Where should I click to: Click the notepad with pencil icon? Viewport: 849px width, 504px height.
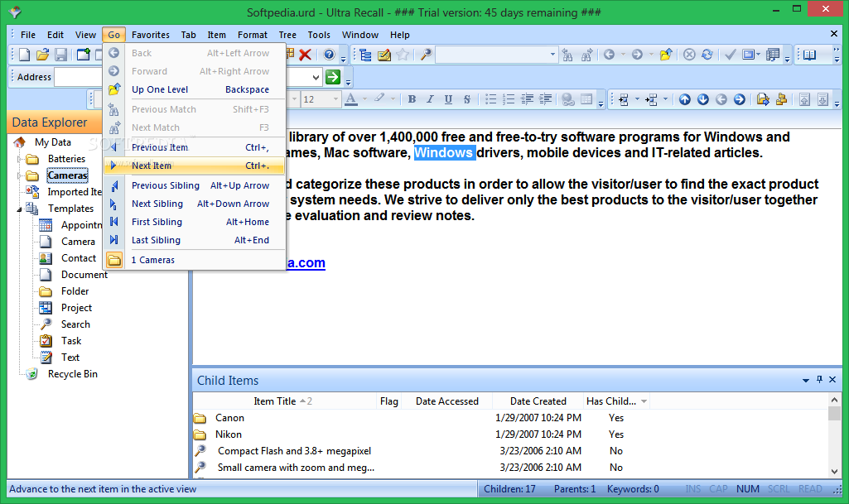point(383,55)
